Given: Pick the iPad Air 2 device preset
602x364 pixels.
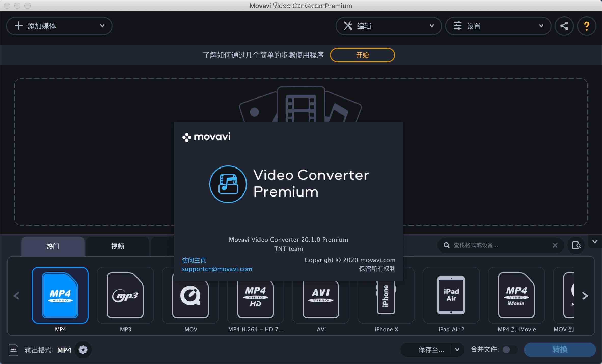Looking at the screenshot, I should pos(451,295).
